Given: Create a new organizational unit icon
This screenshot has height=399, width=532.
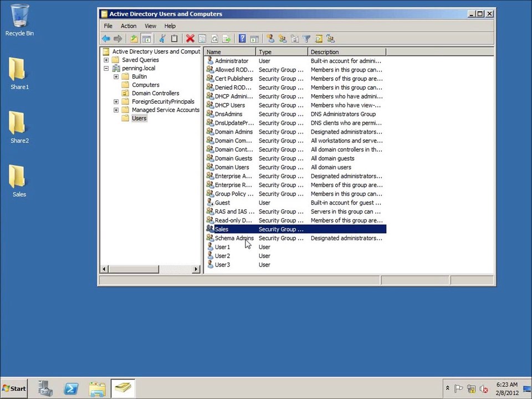Looking at the screenshot, I should [x=294, y=39].
